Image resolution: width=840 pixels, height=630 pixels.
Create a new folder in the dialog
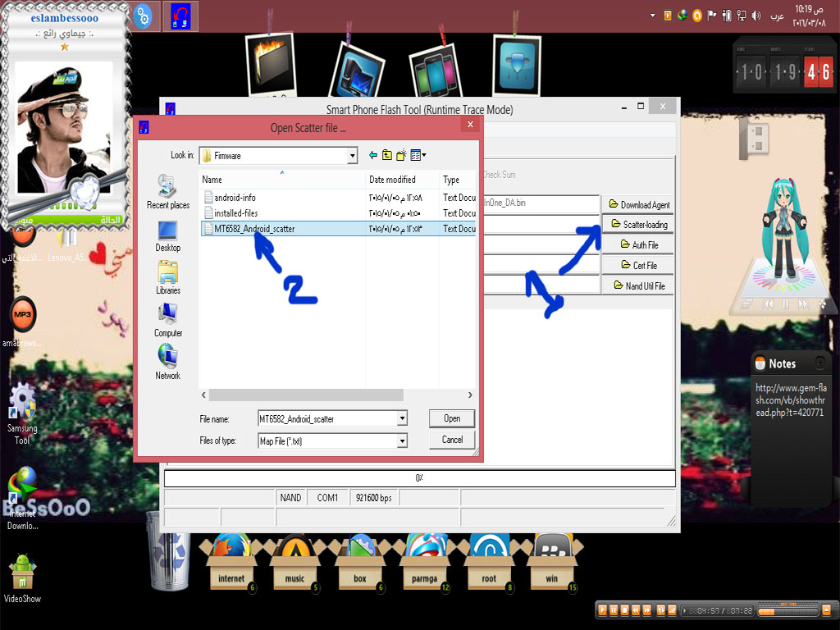401,155
